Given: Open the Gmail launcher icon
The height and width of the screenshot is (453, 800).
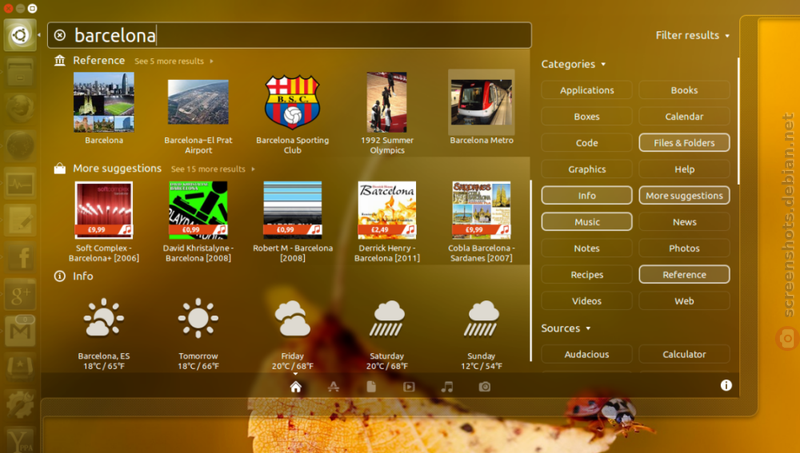Looking at the screenshot, I should click(20, 331).
